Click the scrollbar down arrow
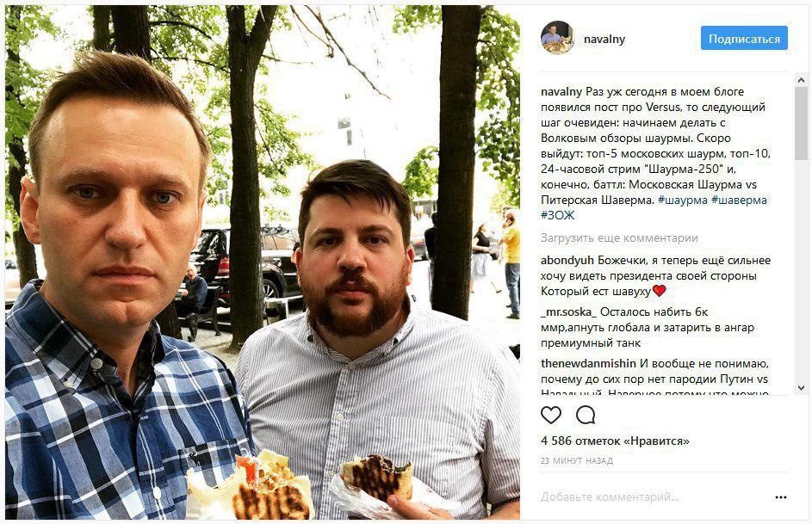Screen dimensions: 812x524 pyautogui.click(x=801, y=387)
